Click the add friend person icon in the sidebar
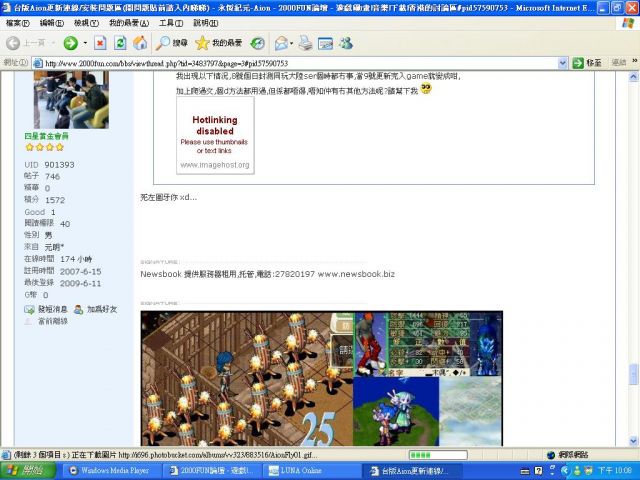 [78, 310]
